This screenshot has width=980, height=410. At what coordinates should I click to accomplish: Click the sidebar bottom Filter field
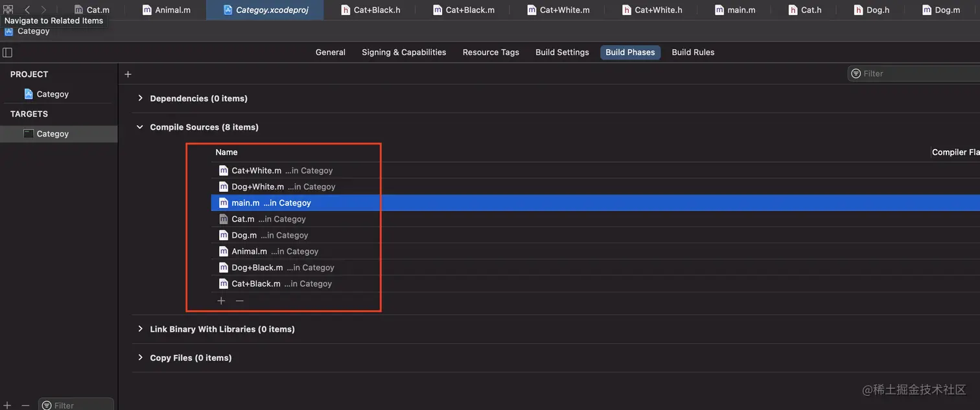76,405
